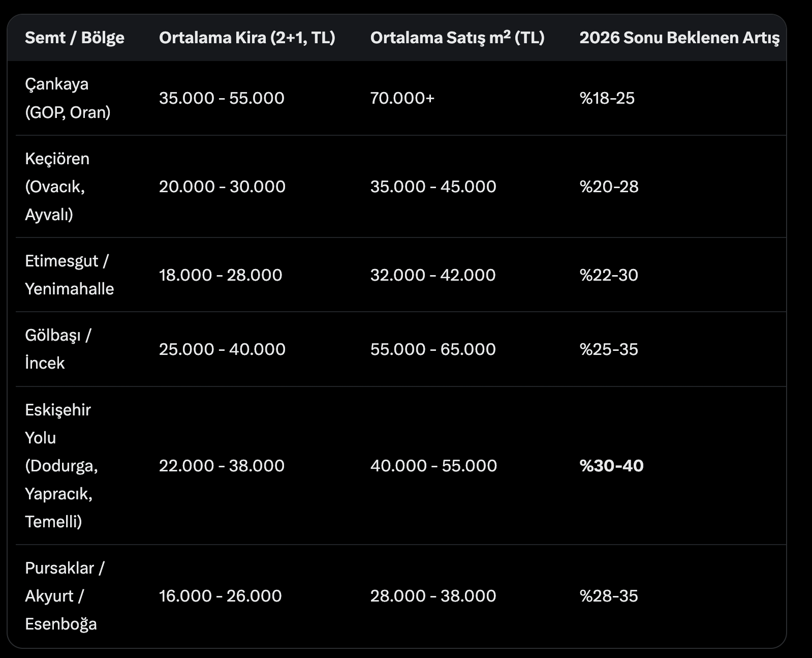
Task: Click the 70.000+ sale price value
Action: (402, 98)
